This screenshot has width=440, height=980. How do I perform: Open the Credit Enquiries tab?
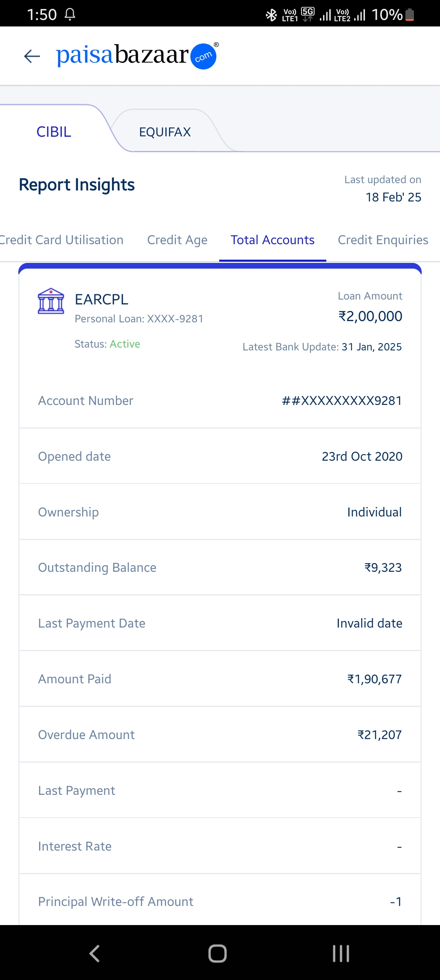coord(383,240)
